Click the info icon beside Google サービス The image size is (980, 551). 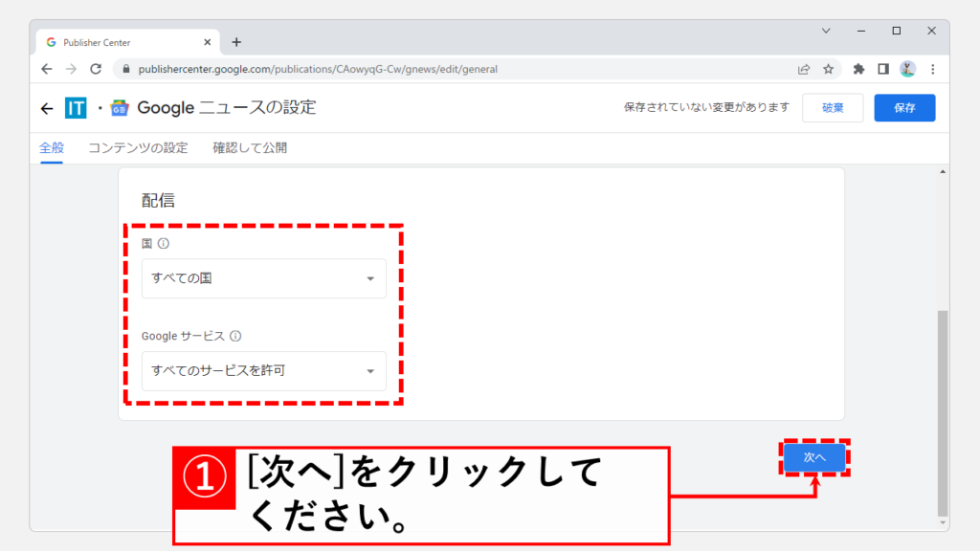pos(235,336)
